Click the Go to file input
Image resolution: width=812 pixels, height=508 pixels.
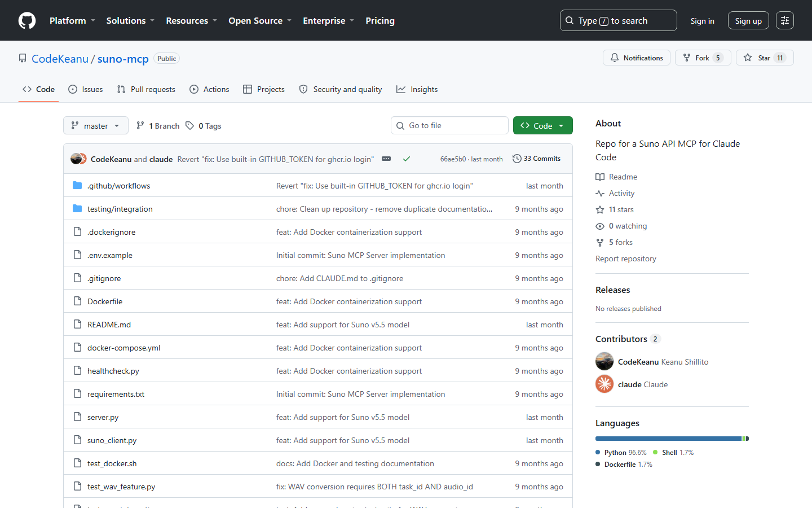click(449, 125)
